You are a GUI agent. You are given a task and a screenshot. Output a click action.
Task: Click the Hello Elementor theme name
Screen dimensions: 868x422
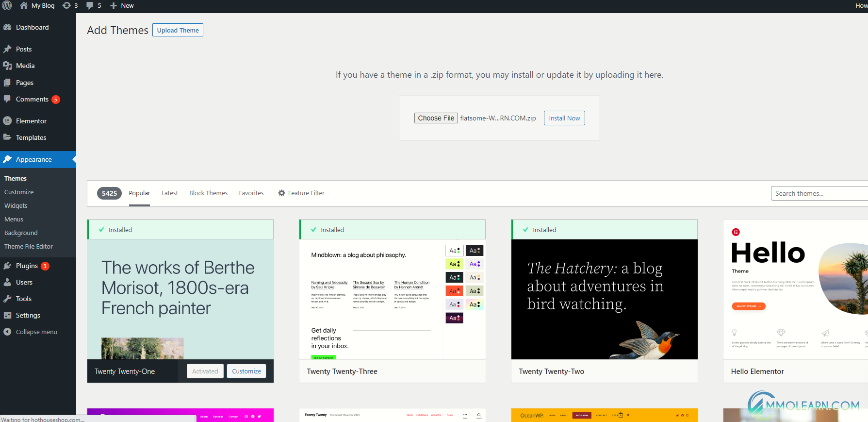pyautogui.click(x=757, y=371)
